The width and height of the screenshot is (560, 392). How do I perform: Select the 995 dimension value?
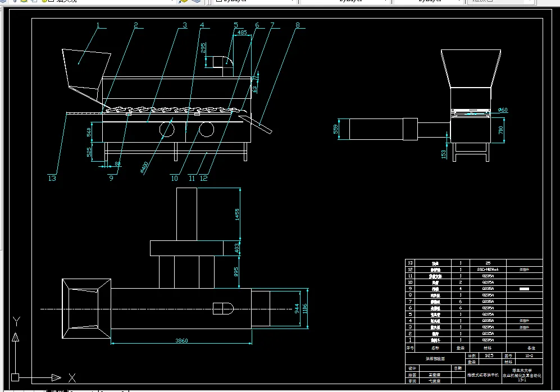pos(236,272)
